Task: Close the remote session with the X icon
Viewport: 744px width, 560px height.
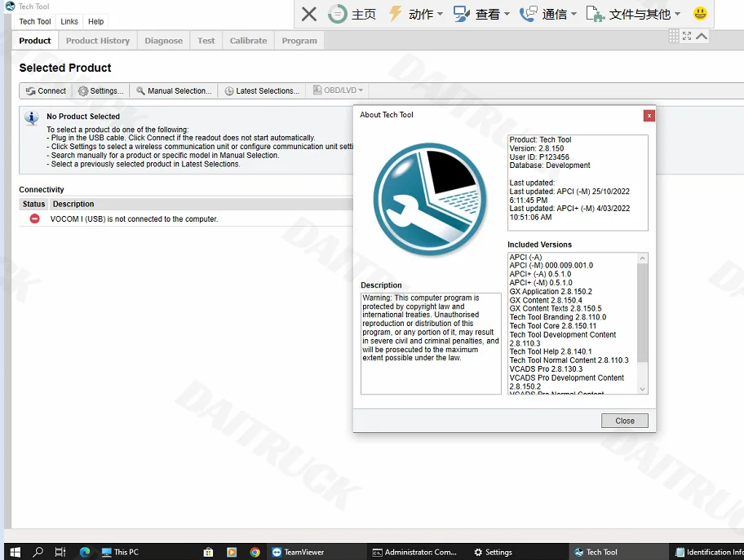Action: point(309,14)
